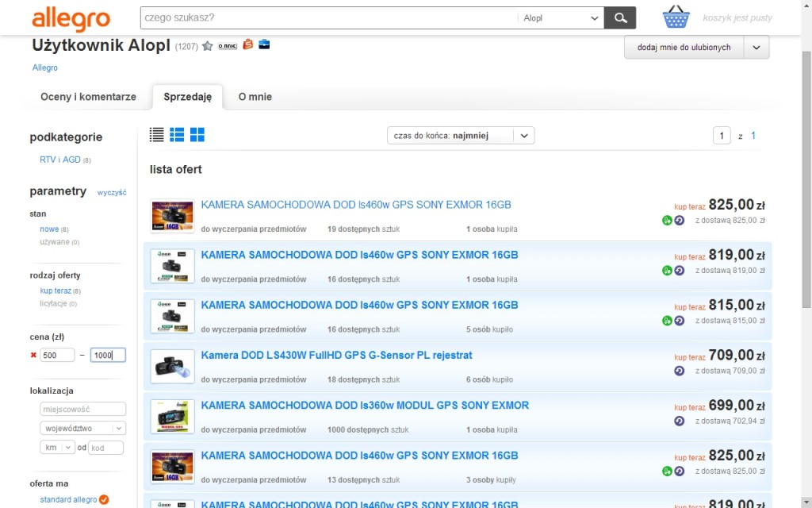Click the 'o mnie' badge icon
Screen dimensions: 812x508
(x=228, y=45)
